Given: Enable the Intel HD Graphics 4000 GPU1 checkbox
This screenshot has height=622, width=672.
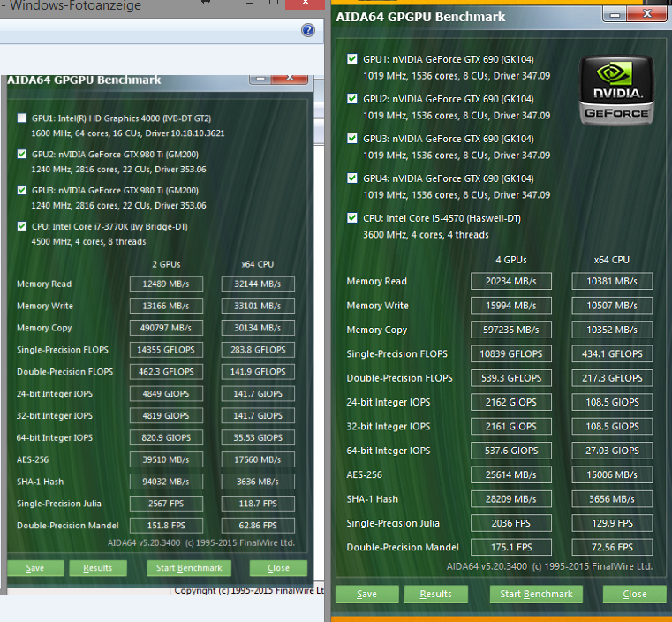Looking at the screenshot, I should pos(22,118).
